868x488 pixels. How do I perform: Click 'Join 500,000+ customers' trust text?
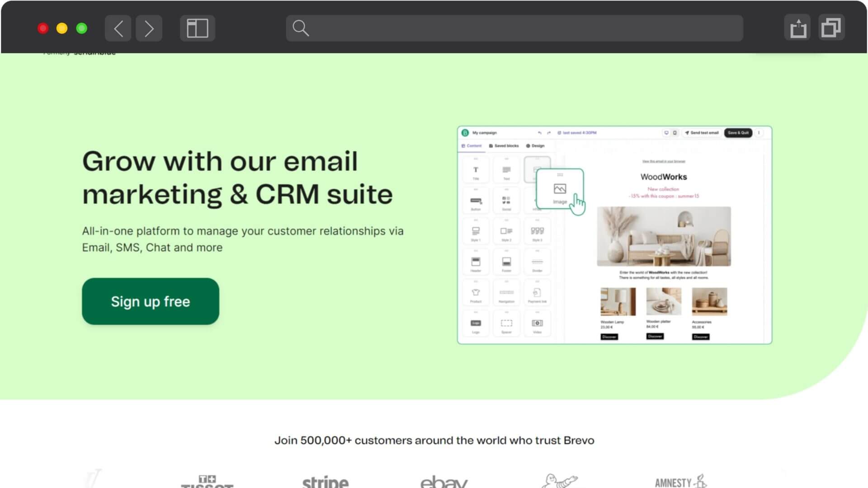tap(434, 440)
